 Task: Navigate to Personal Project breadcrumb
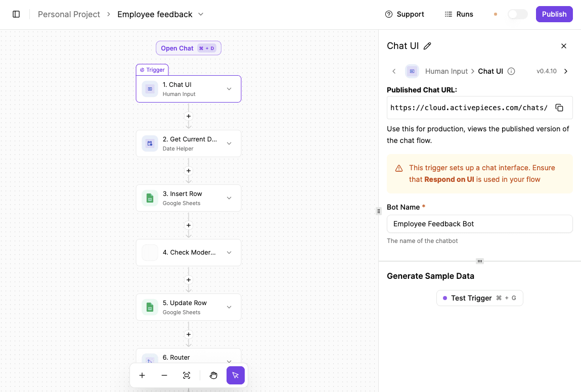tap(69, 14)
